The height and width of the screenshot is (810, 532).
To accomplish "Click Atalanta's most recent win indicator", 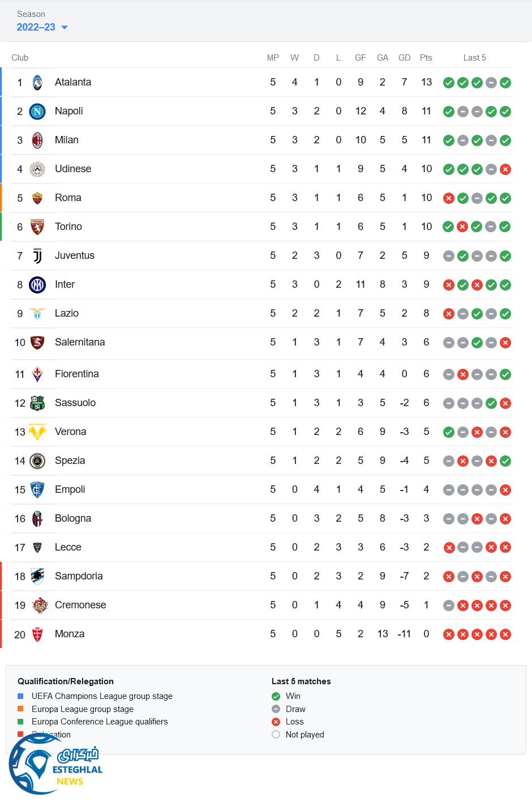I will click(x=505, y=83).
